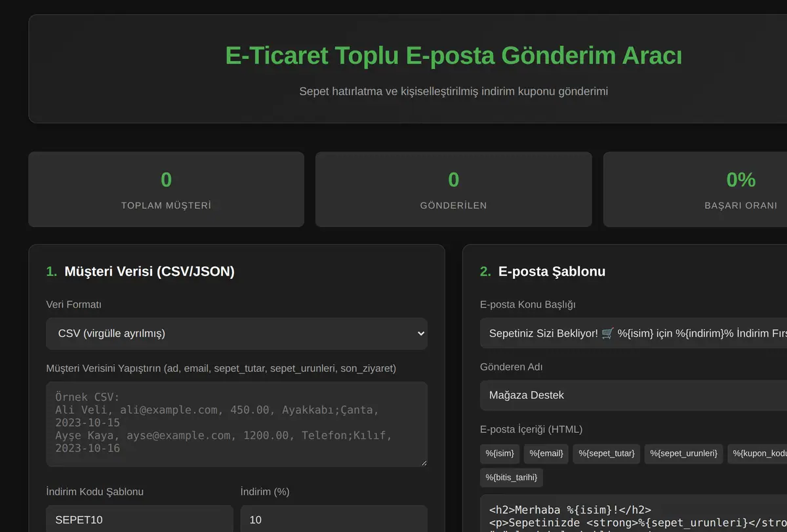Click the subtitle Sepet hatırlatma ve kişiselleştirilmiş text
This screenshot has height=532, width=787.
(x=453, y=91)
